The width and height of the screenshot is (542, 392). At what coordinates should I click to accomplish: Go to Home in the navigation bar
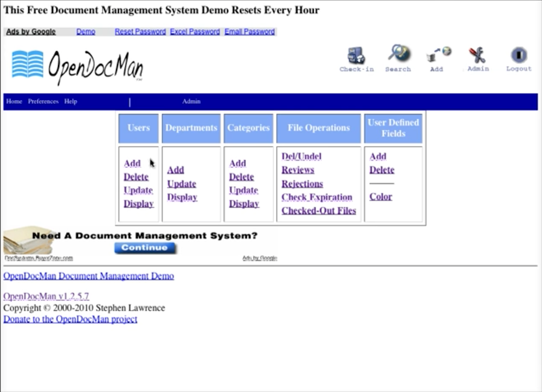14,101
